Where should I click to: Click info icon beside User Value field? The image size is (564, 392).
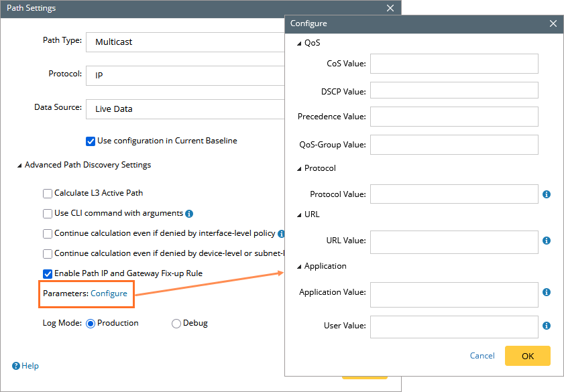pyautogui.click(x=547, y=326)
